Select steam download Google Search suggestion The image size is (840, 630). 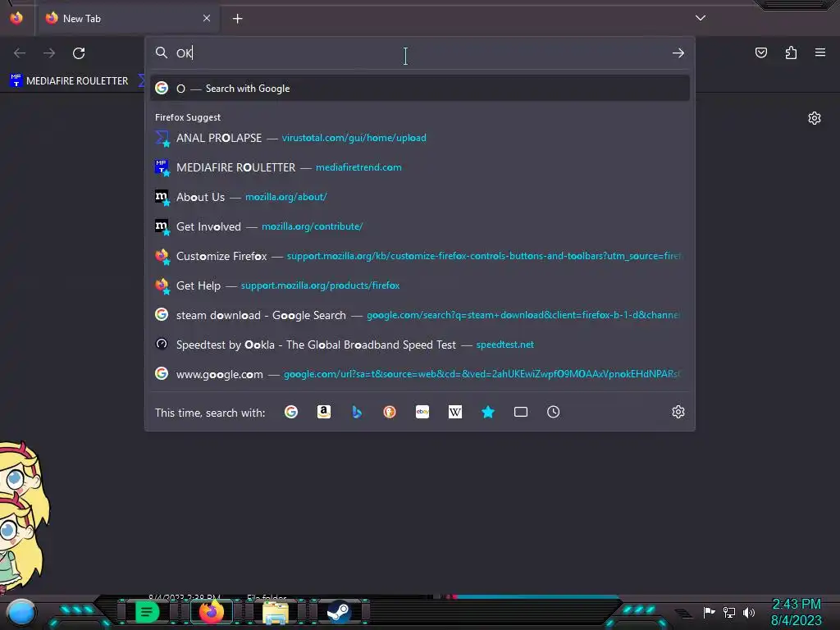pyautogui.click(x=420, y=315)
